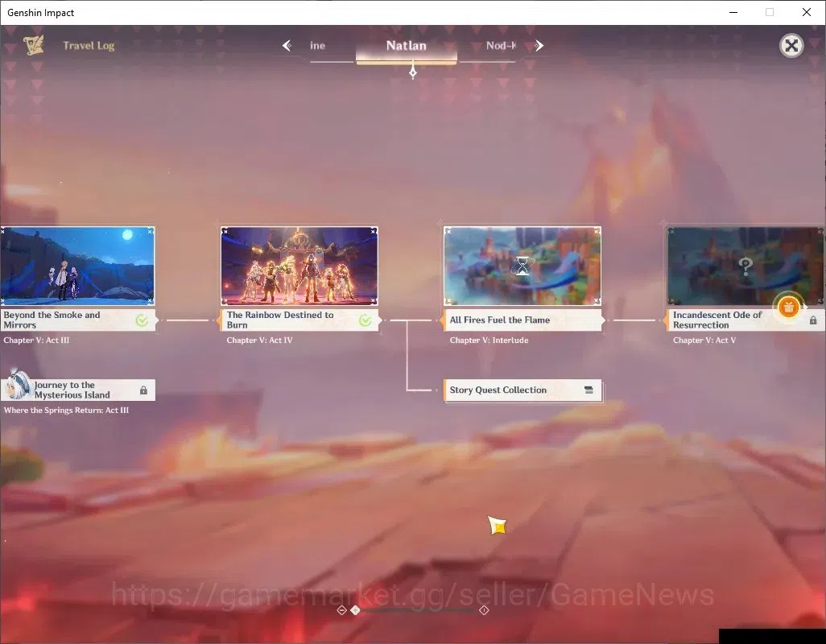Screen dimensions: 826x644
Task: Open Journey to the Mysterious Island quest
Action: [78, 390]
